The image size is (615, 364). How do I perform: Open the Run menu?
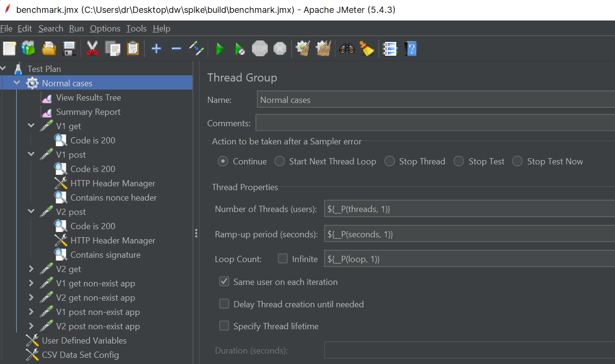[76, 29]
